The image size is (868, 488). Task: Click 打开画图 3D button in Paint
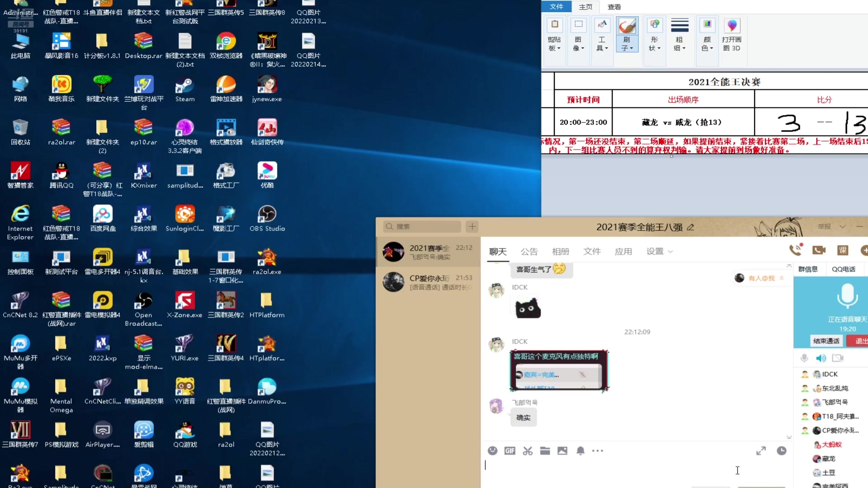[731, 35]
